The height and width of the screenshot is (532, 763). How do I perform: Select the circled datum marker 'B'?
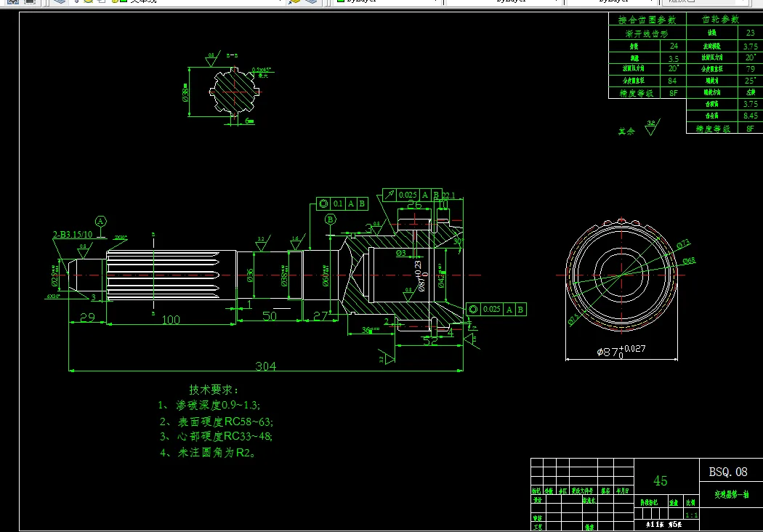331,219
